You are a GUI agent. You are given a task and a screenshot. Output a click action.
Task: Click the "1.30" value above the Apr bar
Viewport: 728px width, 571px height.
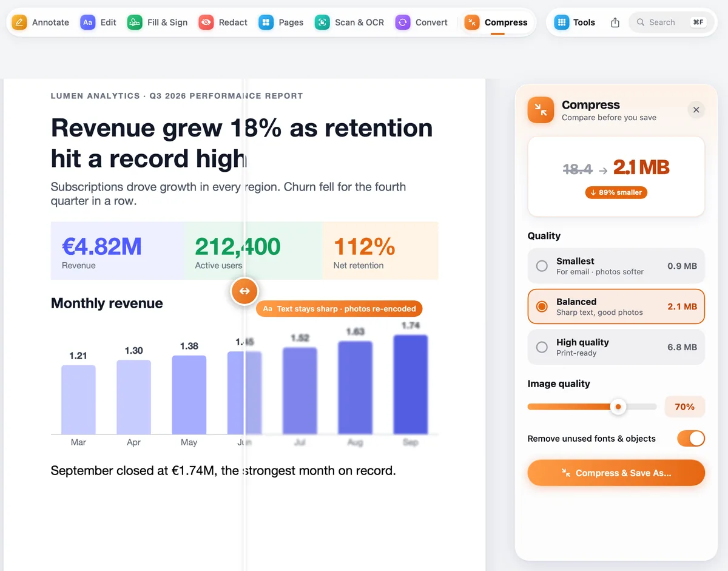[x=133, y=350]
